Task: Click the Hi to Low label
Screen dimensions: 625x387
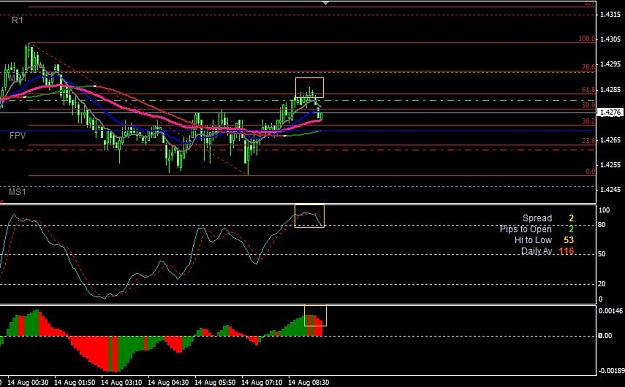Action: pos(533,240)
